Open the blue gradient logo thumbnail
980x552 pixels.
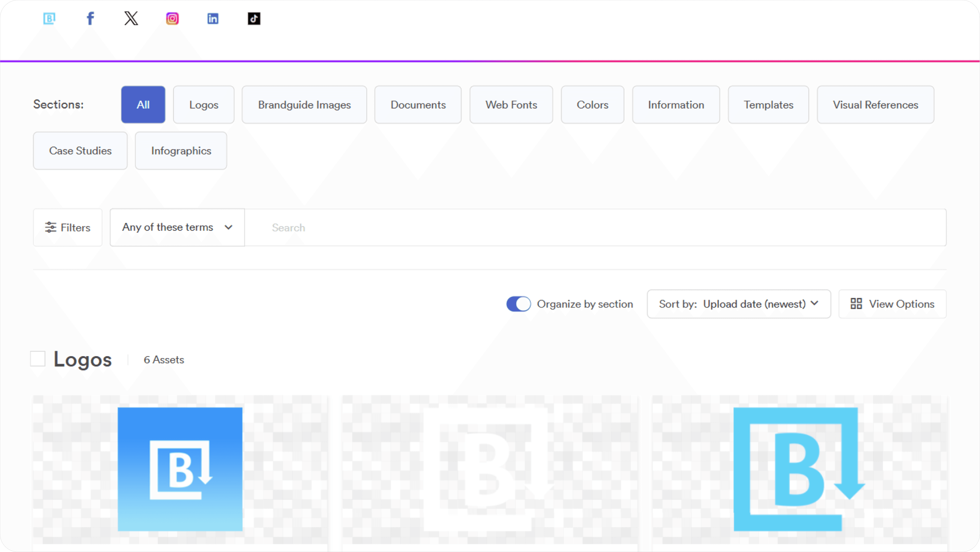pyautogui.click(x=180, y=469)
